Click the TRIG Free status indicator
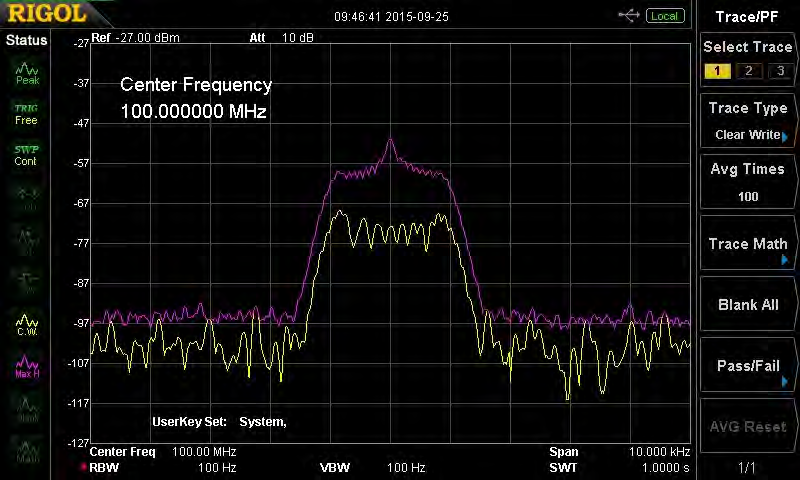Screen dimensions: 800x480 [x=26, y=114]
